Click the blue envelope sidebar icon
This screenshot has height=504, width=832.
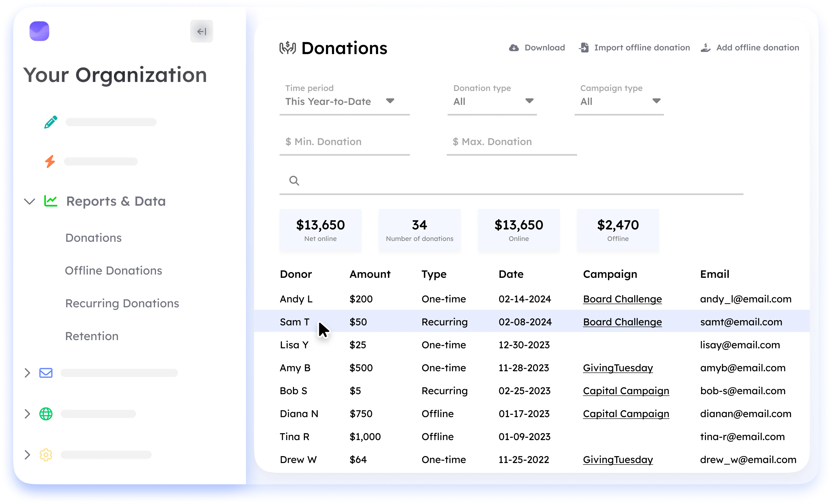(46, 373)
